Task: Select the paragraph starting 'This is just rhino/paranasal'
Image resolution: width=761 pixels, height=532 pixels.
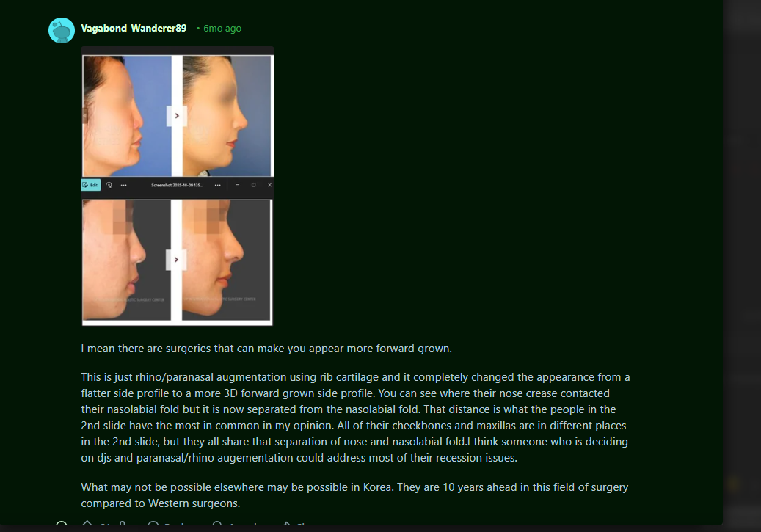Action: tap(355, 418)
